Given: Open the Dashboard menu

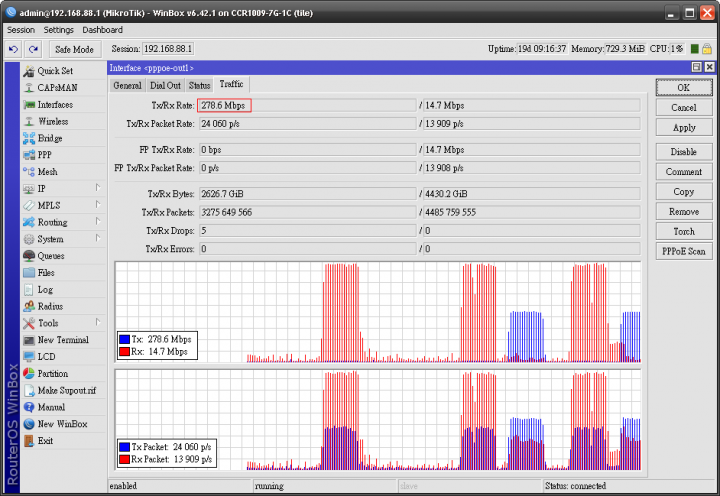Looking at the screenshot, I should click(x=102, y=30).
